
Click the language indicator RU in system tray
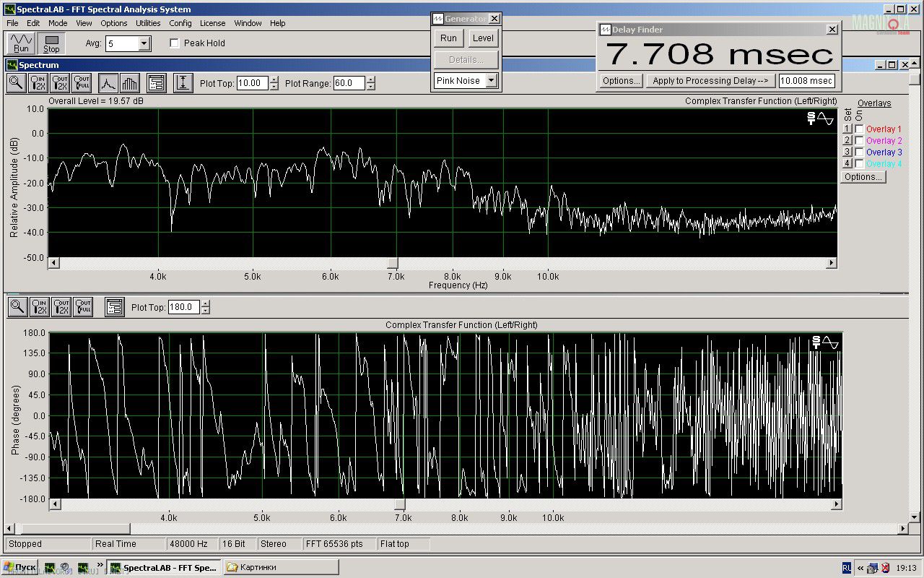tap(847, 567)
